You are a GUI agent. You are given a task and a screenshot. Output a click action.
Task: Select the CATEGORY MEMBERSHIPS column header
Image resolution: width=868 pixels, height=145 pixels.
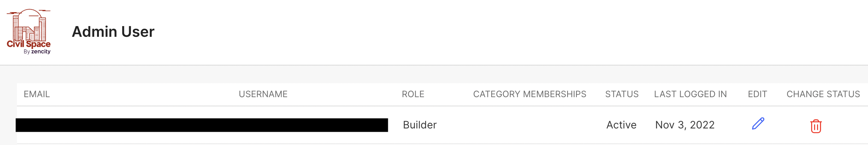(x=530, y=94)
